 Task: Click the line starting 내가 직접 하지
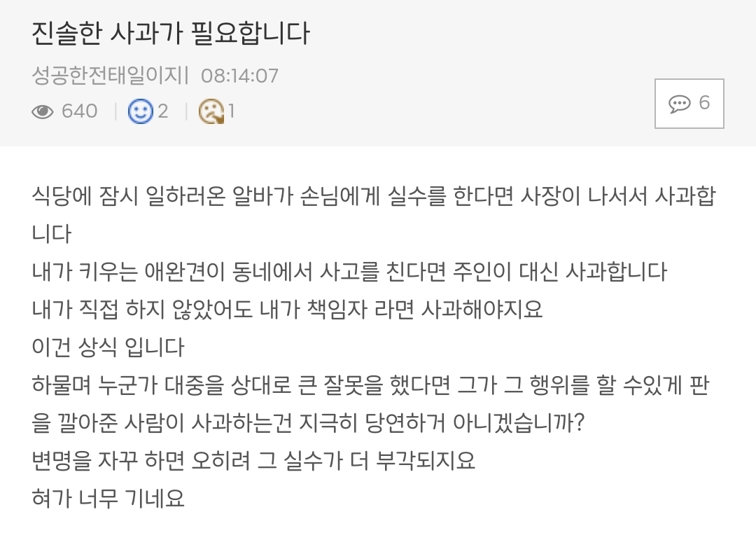point(288,310)
